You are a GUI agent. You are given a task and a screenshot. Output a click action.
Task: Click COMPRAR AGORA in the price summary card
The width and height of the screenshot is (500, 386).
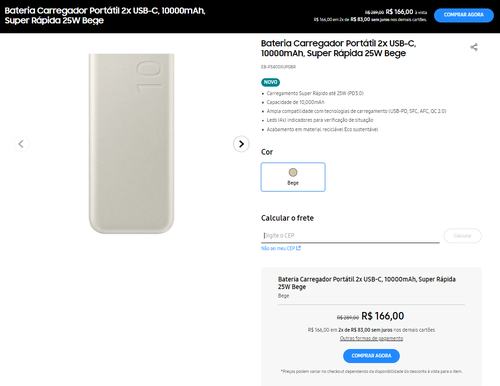click(x=371, y=356)
